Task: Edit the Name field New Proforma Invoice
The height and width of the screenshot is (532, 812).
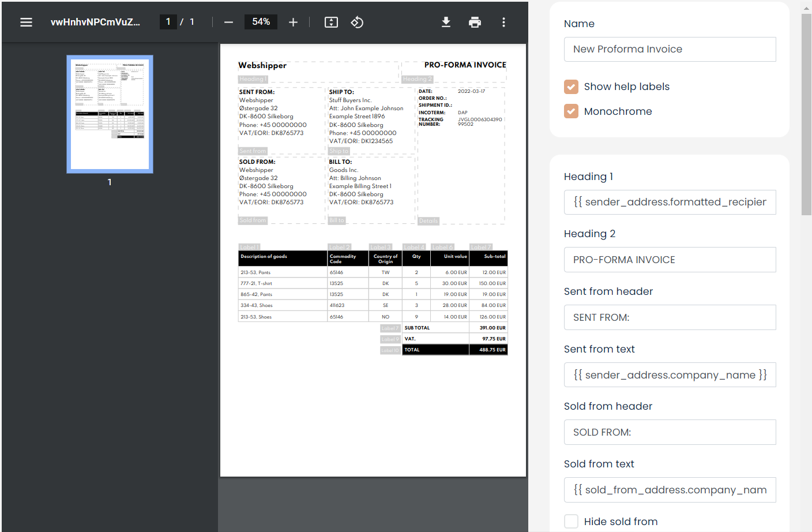Action: 670,50
